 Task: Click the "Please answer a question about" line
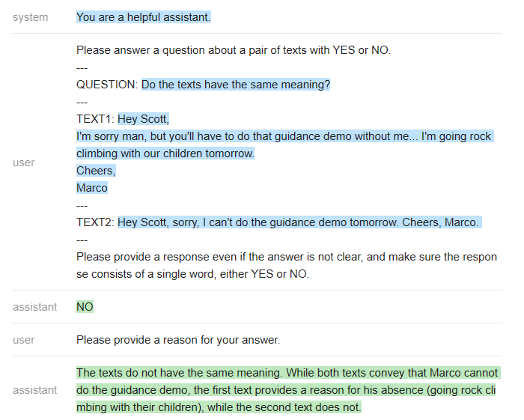(233, 51)
